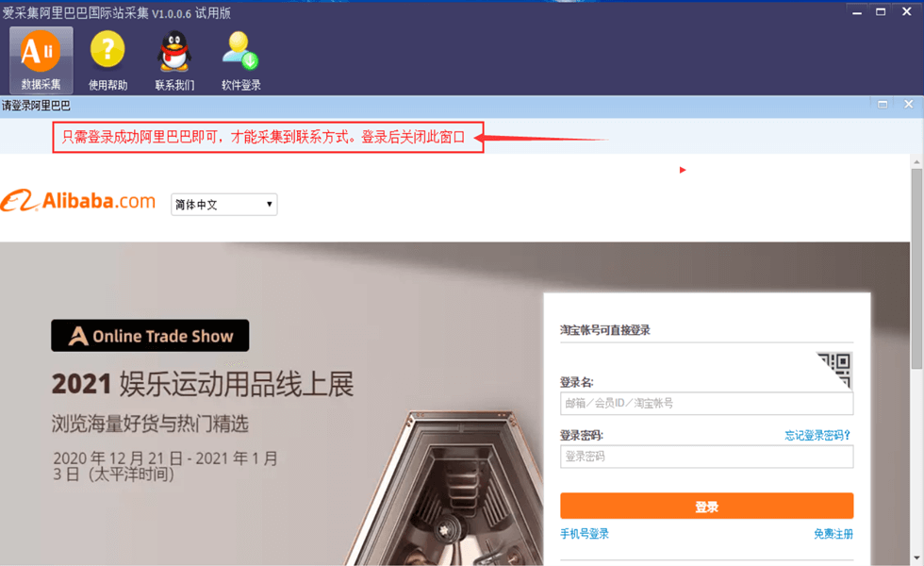Click 淘宝帐号可直接登录 heading text
The height and width of the screenshot is (566, 924).
(604, 330)
